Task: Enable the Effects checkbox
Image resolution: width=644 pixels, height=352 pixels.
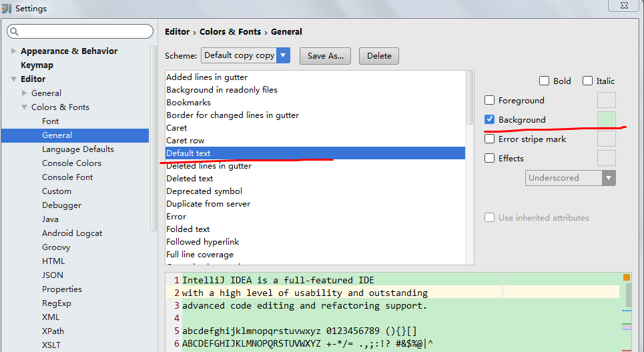Action: tap(489, 159)
